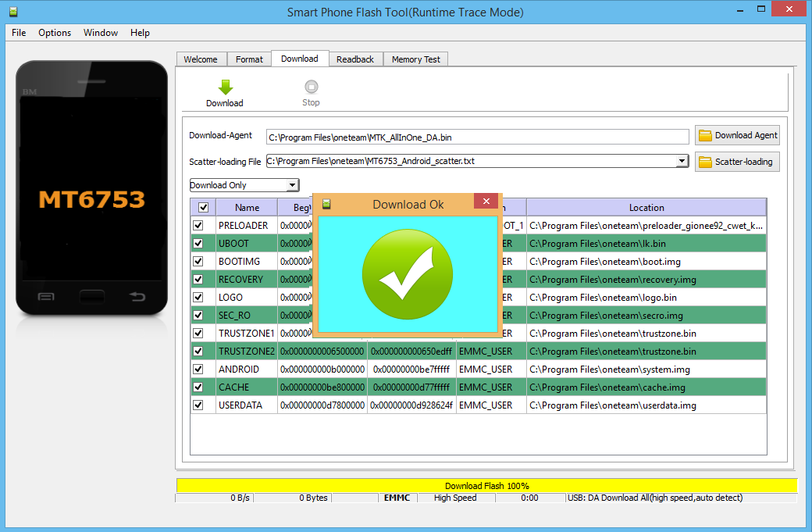Screen dimensions: 812x532
Task: Close the Download Ok dialog
Action: click(486, 202)
